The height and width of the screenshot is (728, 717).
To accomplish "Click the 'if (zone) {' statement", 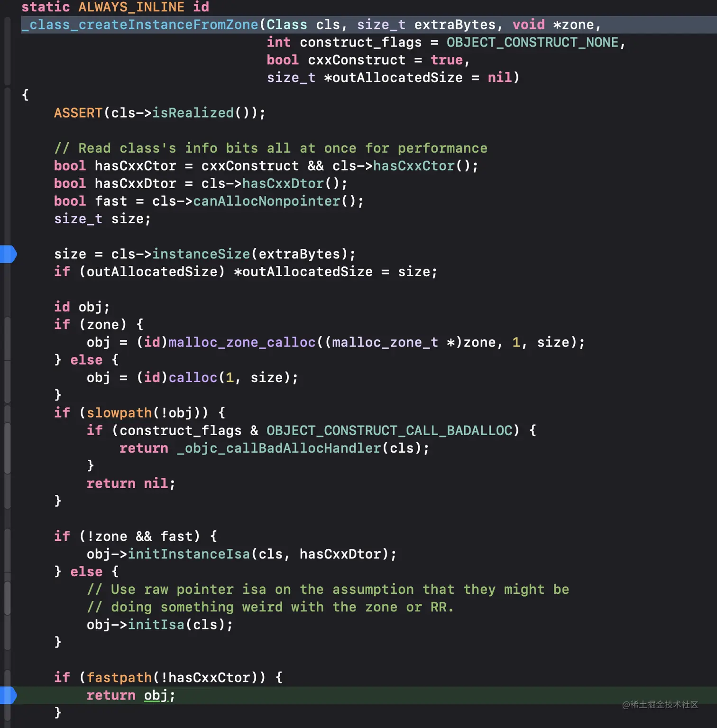I will tap(99, 325).
